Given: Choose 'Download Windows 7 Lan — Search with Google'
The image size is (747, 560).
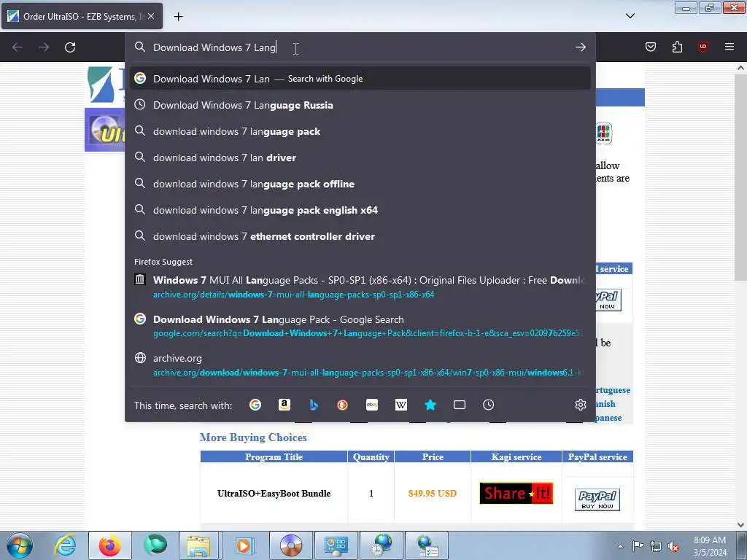Looking at the screenshot, I should tap(360, 79).
